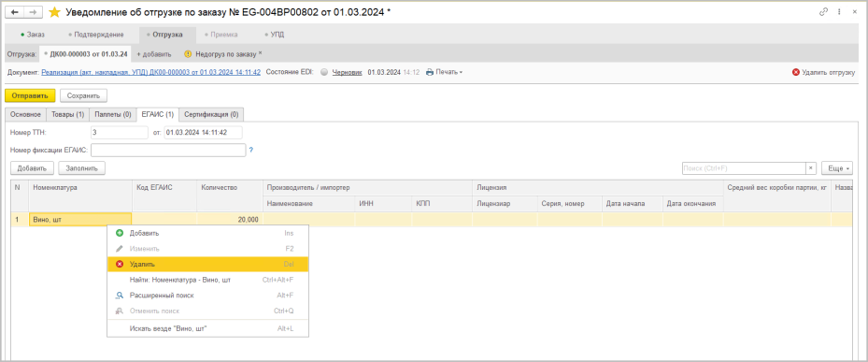This screenshot has width=868, height=362.
Task: Click the ИНН column header
Action: (x=384, y=204)
